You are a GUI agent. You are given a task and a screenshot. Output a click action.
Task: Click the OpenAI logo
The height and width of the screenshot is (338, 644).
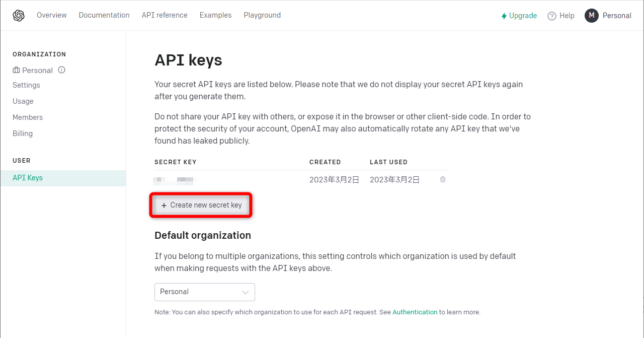pos(19,15)
